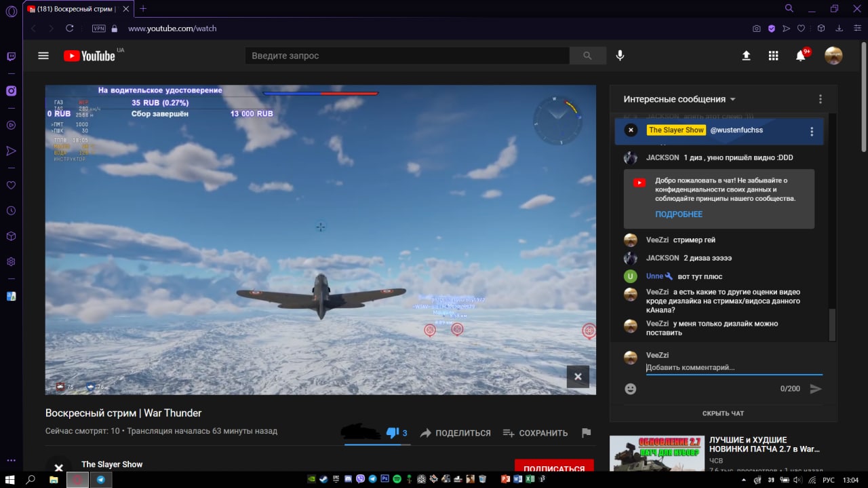Click the ПОДЕЛИТЬСЯ share button
The height and width of the screenshot is (488, 868).
tap(456, 433)
